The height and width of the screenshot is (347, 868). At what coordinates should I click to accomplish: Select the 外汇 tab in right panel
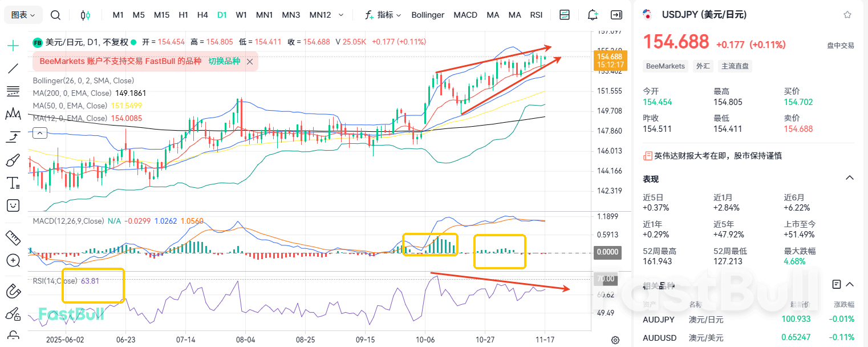coord(703,66)
